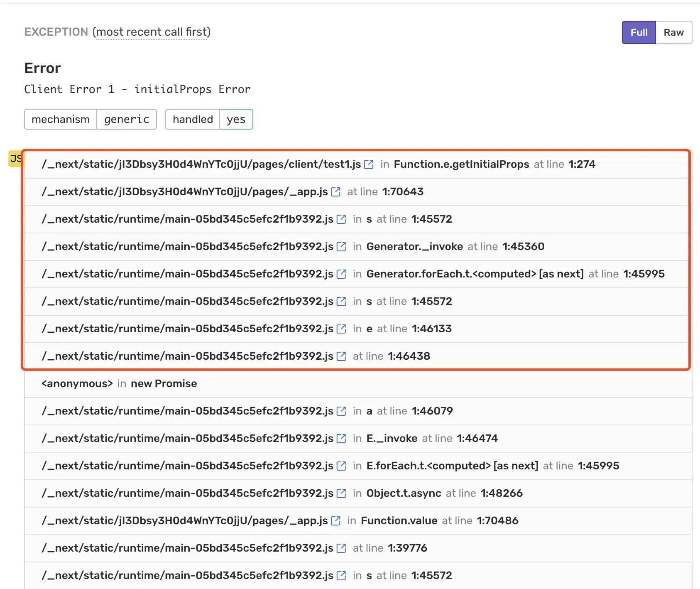The image size is (700, 589).
Task: Click the yes handled tag value
Action: pyautogui.click(x=236, y=119)
